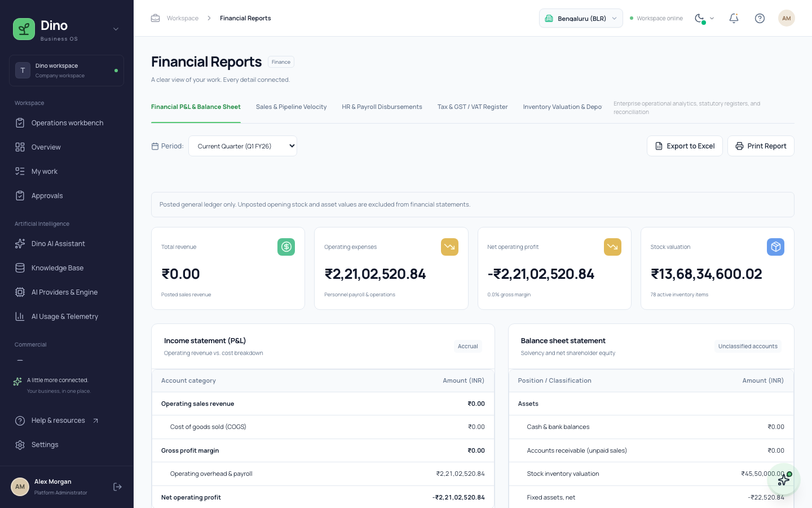Toggle the dark mode theme switcher
The height and width of the screenshot is (508, 812).
pyautogui.click(x=704, y=18)
